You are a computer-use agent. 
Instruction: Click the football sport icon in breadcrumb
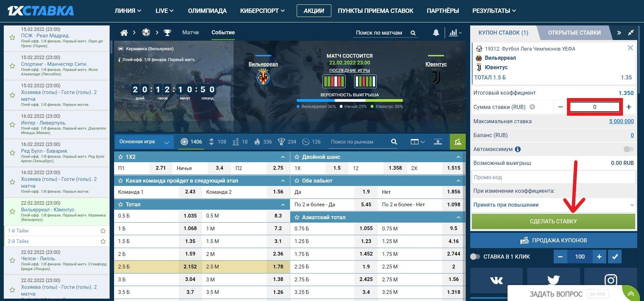146,33
